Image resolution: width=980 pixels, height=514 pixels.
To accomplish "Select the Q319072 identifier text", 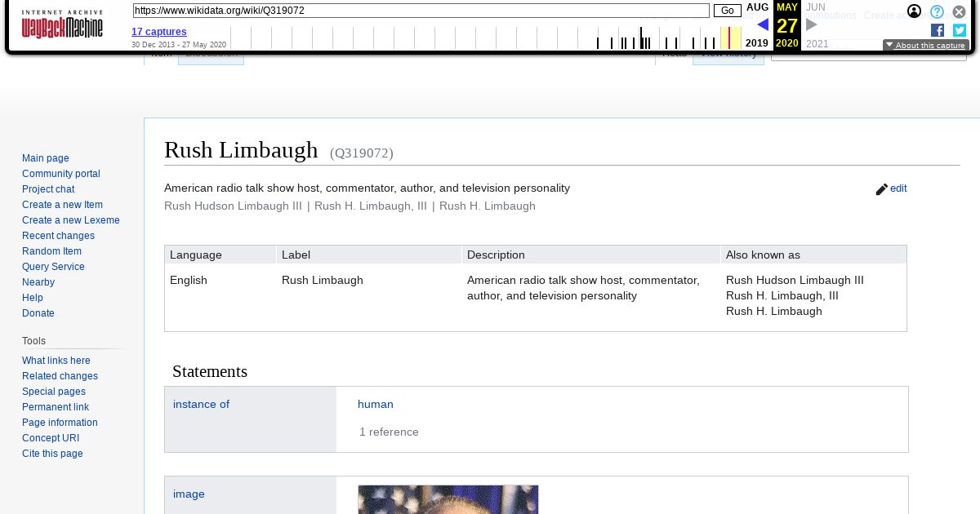I will 362,153.
